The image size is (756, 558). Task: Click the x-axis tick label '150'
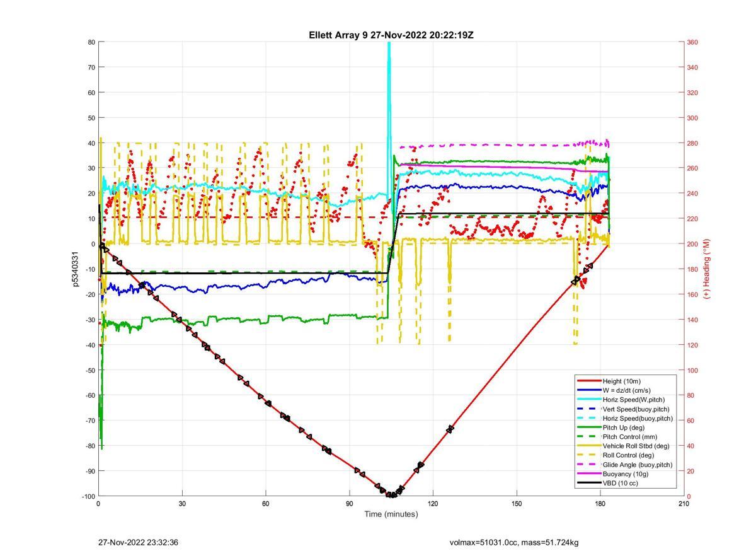coord(517,504)
